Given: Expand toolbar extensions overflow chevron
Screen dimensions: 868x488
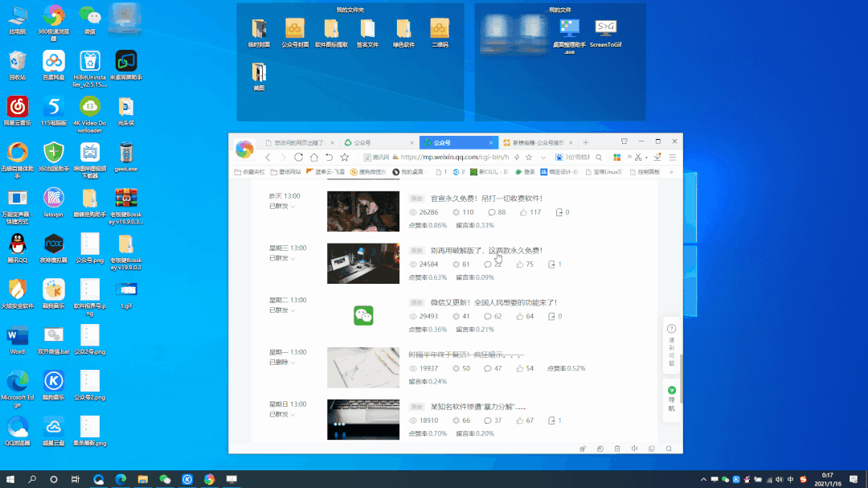Looking at the screenshot, I should click(629, 158).
